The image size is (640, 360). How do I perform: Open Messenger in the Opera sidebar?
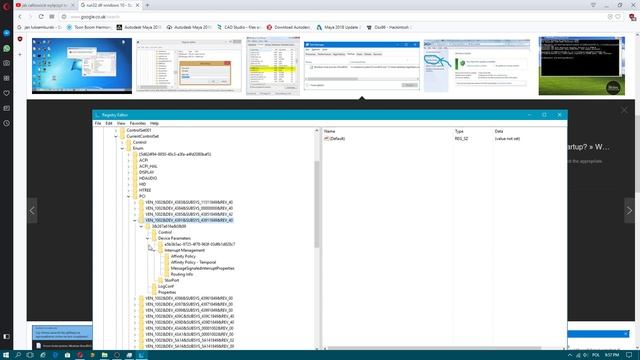[7, 33]
